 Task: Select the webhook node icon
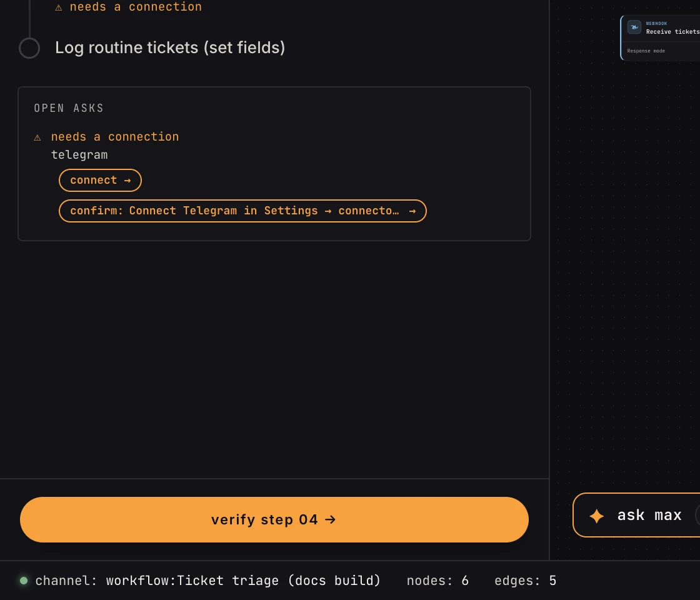coord(634,27)
